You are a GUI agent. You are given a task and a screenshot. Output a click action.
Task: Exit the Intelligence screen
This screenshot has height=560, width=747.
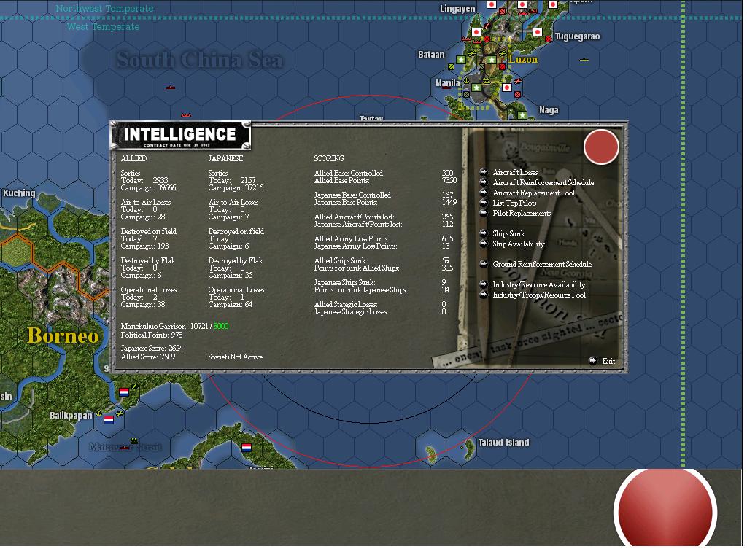click(608, 361)
